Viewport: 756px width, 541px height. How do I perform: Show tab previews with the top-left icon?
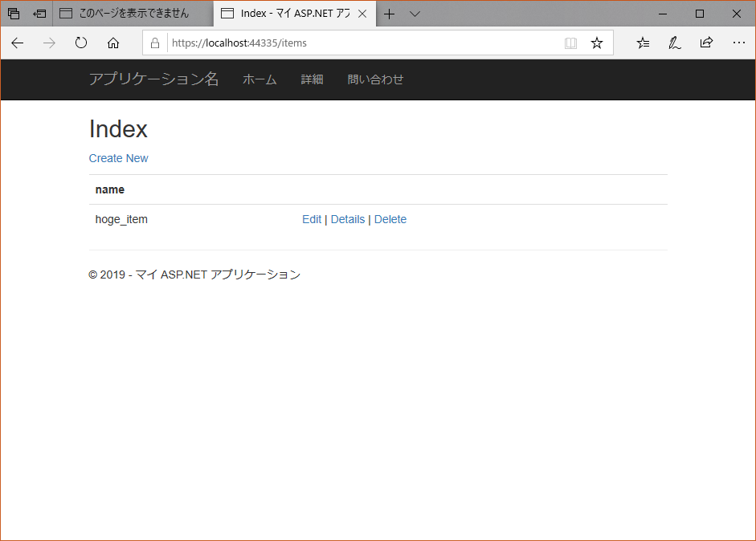click(13, 13)
